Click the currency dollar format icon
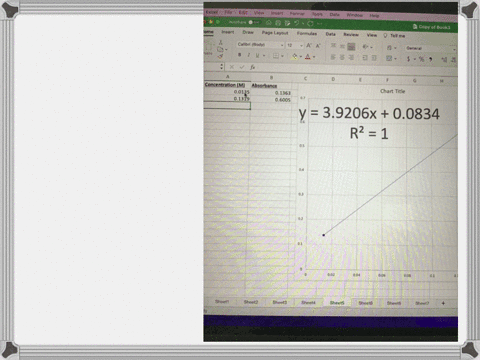Viewport: 480px width, 360px height. pyautogui.click(x=408, y=59)
